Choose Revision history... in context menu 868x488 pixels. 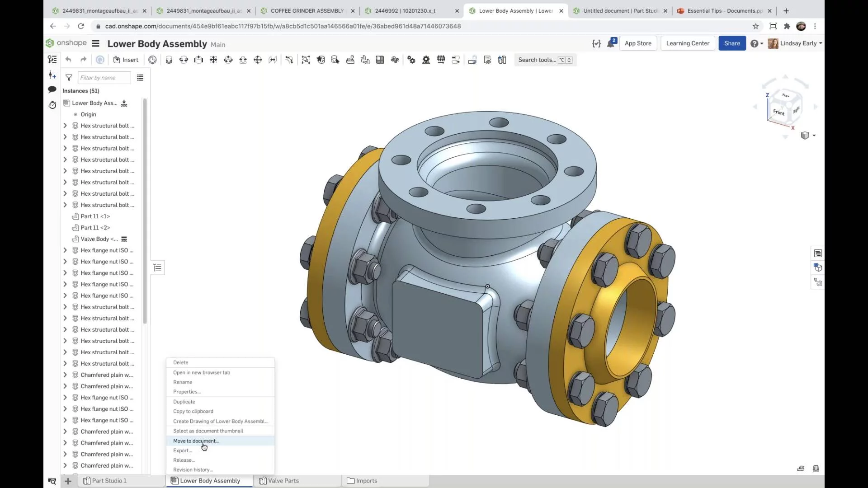point(221,470)
